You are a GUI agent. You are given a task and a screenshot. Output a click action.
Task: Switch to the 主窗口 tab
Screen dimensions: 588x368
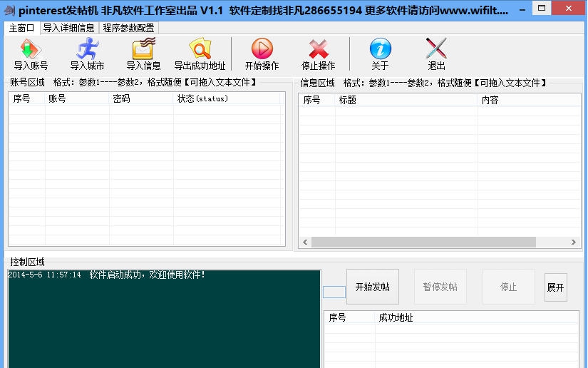22,28
